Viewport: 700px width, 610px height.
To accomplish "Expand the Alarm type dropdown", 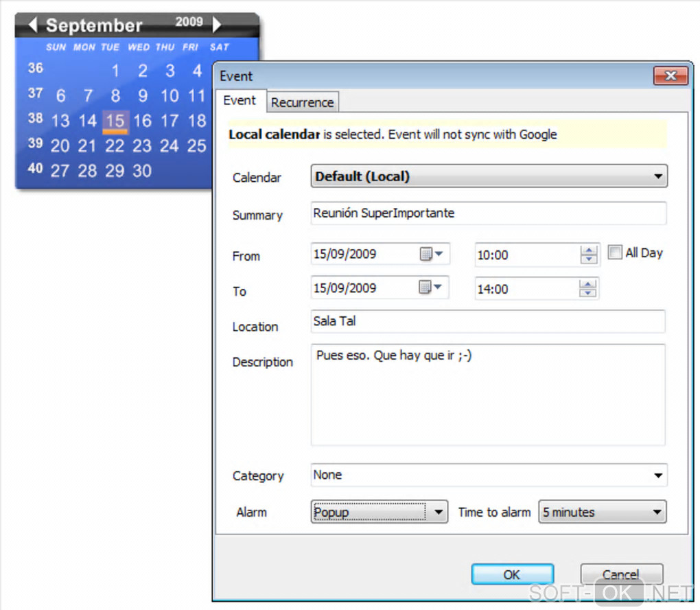I will (x=439, y=512).
